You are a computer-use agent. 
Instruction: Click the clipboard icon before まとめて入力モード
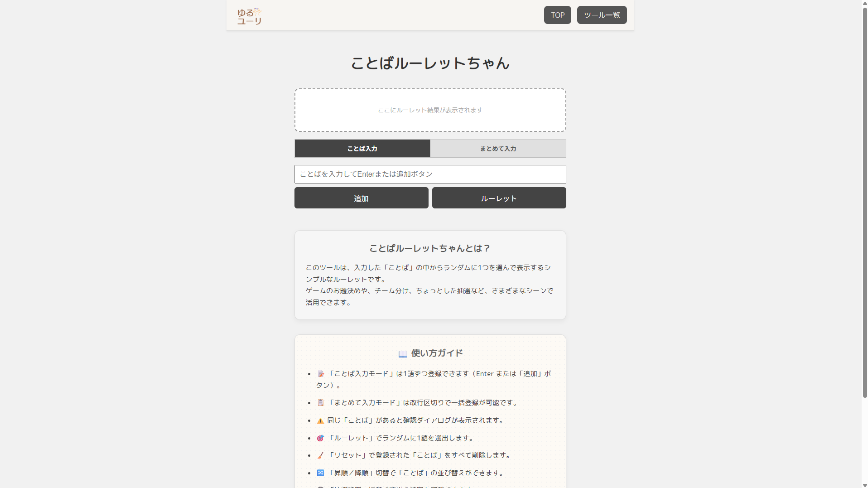click(x=320, y=403)
